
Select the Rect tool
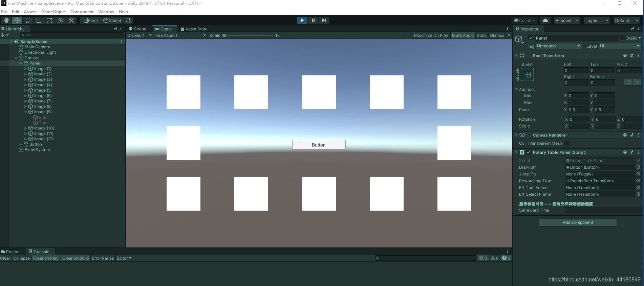(49, 20)
